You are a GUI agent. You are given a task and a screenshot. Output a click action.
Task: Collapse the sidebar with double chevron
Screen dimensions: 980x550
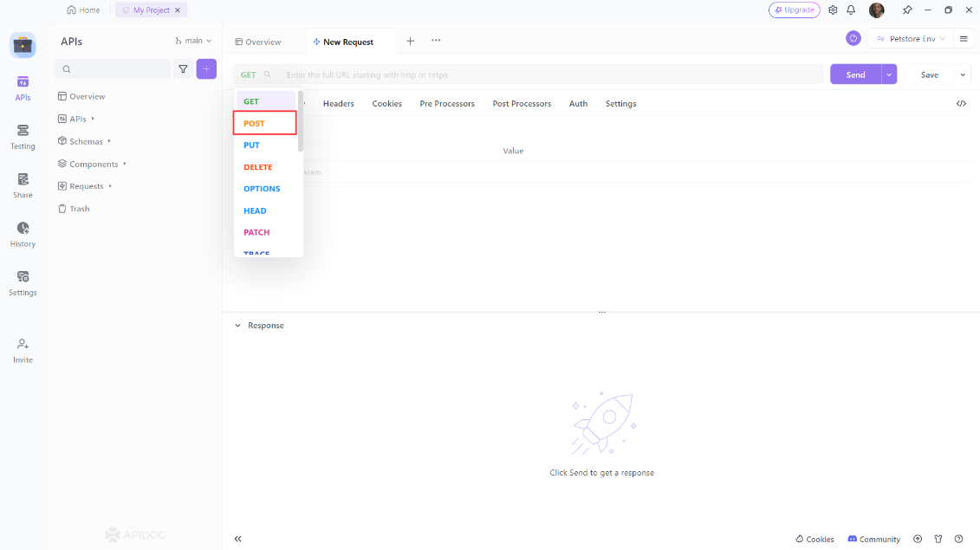(238, 539)
